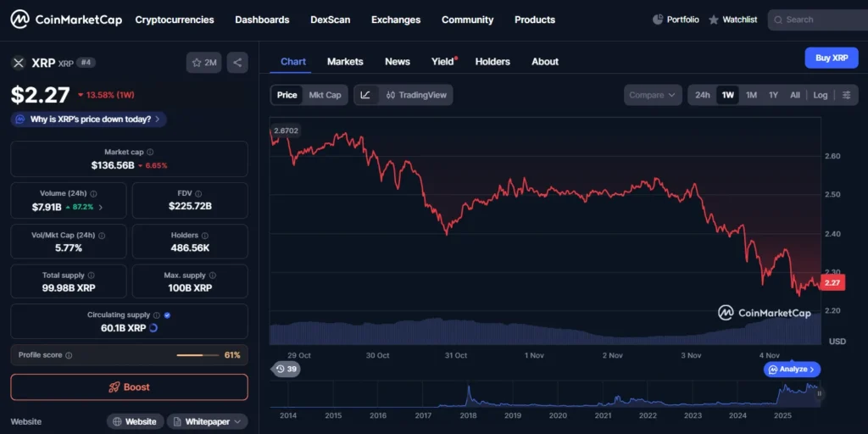This screenshot has height=434, width=868.
Task: Switch to the Holders tab
Action: [492, 61]
